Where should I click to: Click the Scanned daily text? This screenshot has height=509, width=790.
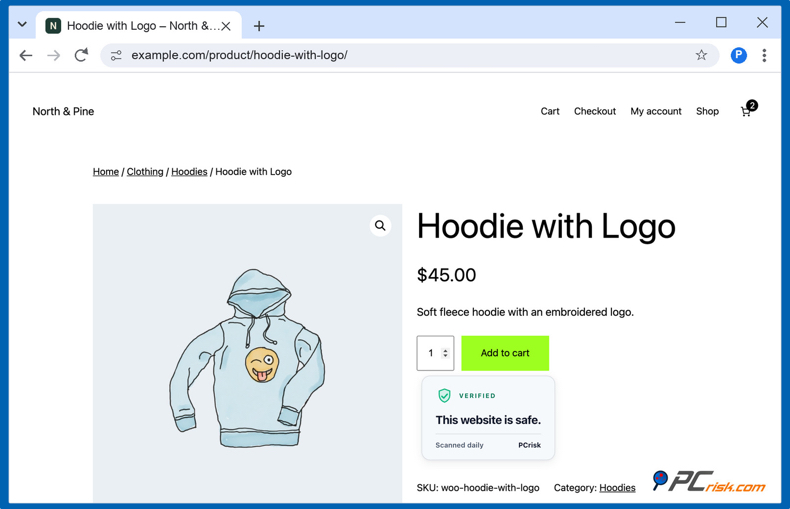pos(459,445)
